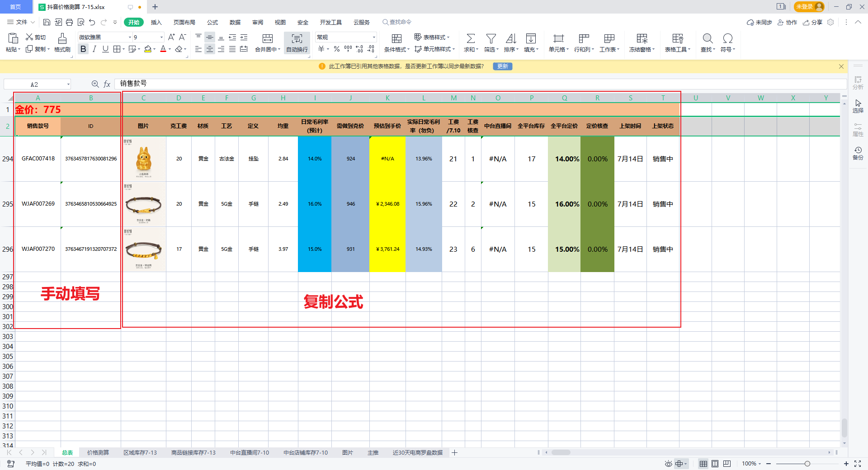Click the AutoSum (求和) icon

(x=471, y=38)
